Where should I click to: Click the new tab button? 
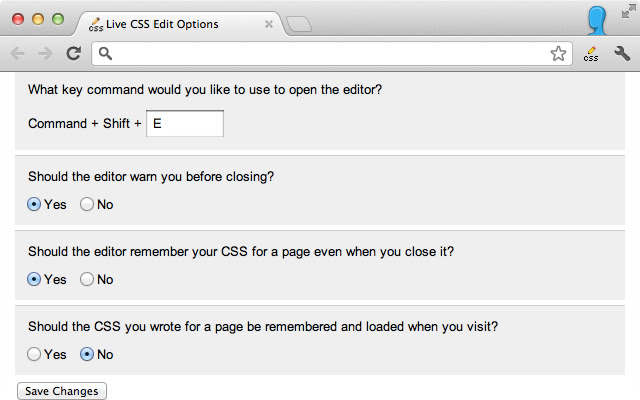(298, 23)
